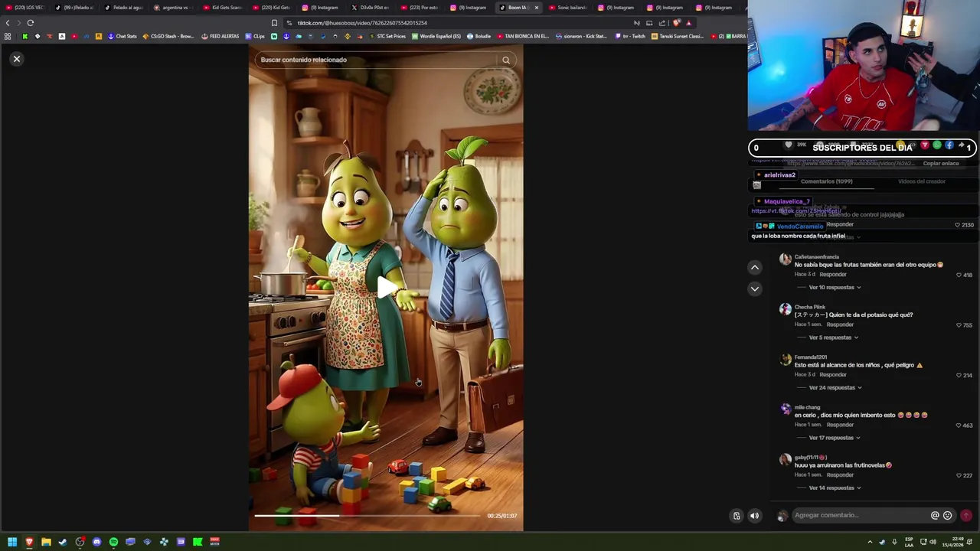This screenshot has width=980, height=551.
Task: Share to WhatsApp via green icon
Action: pyautogui.click(x=937, y=145)
